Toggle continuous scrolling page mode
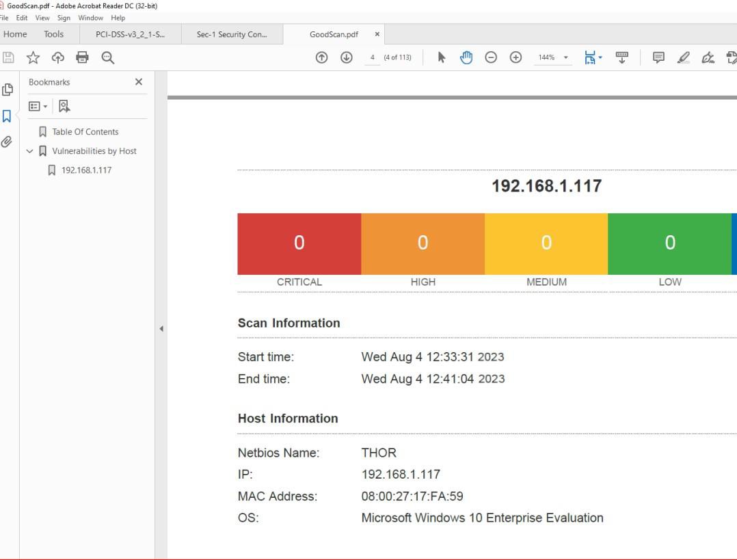737x560 pixels. pyautogui.click(x=621, y=57)
